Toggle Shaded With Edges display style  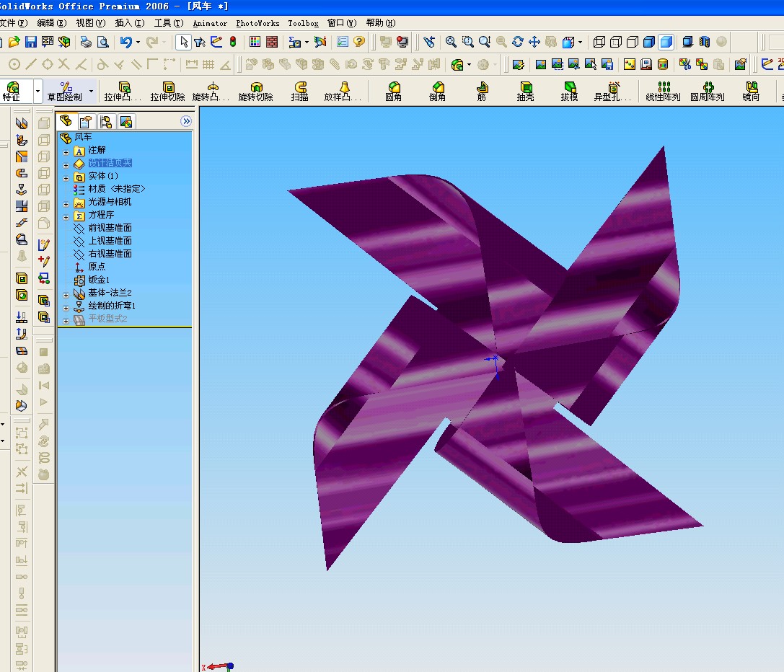[649, 42]
